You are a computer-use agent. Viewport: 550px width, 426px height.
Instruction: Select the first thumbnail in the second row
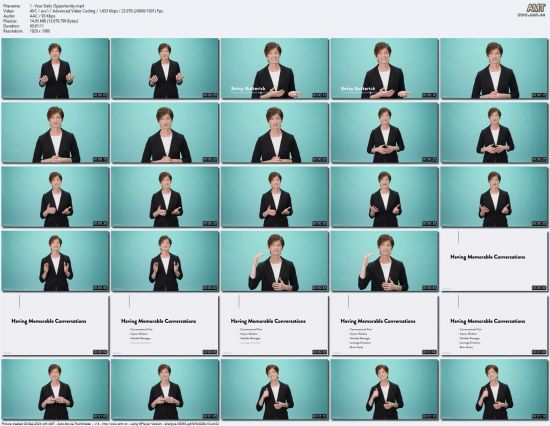point(55,133)
